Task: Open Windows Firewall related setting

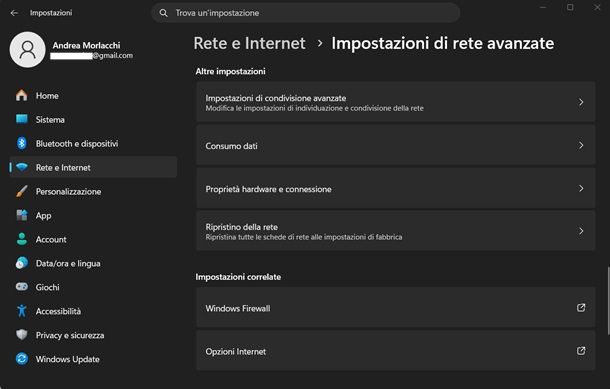Action: [396, 308]
